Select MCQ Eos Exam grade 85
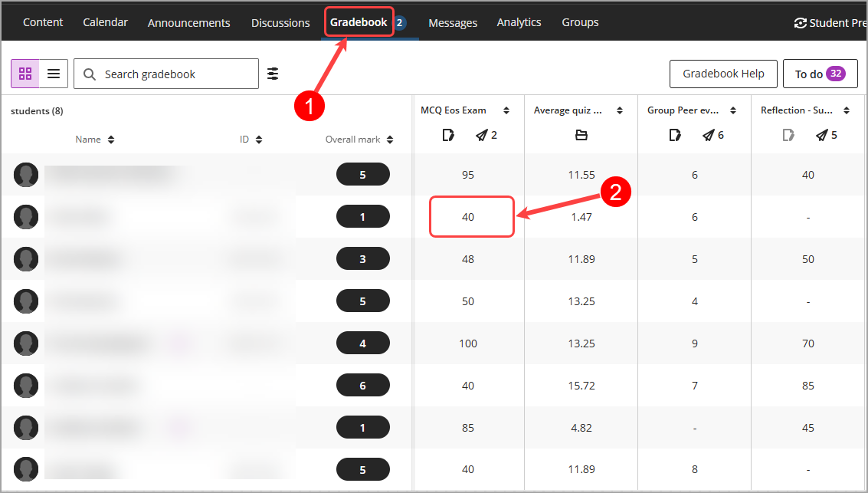Screen dimensions: 868x493 tap(468, 427)
